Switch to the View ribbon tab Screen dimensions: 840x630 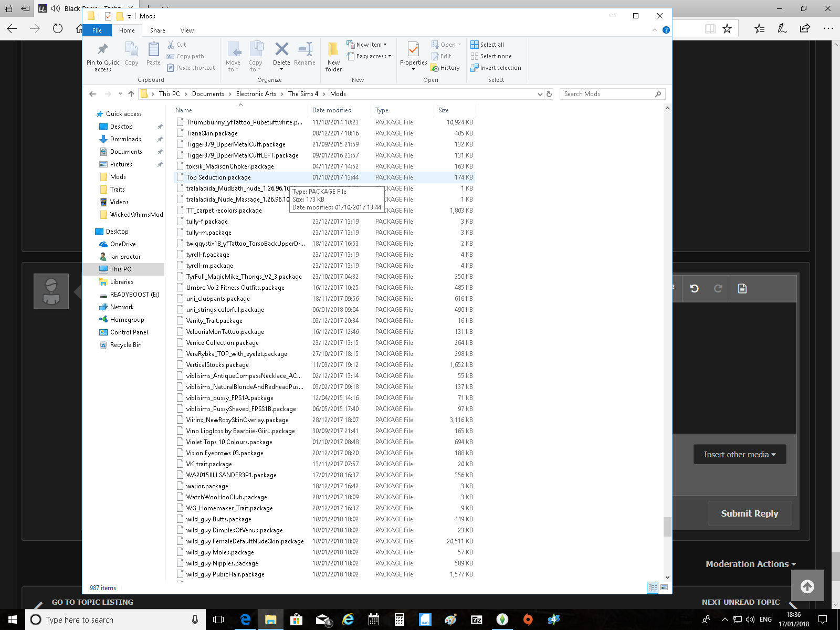(x=187, y=30)
